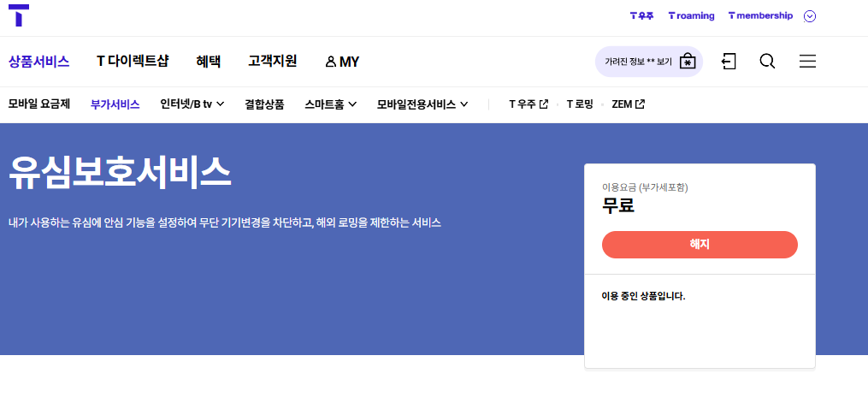The width and height of the screenshot is (868, 415).
Task: Click the 이용요금 (부가세포함) label
Action: pos(645,187)
